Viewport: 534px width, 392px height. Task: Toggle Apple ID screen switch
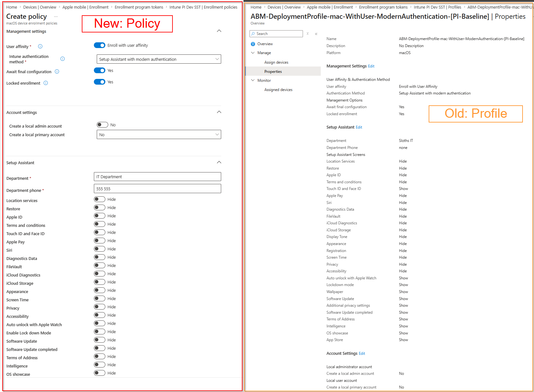pyautogui.click(x=100, y=216)
